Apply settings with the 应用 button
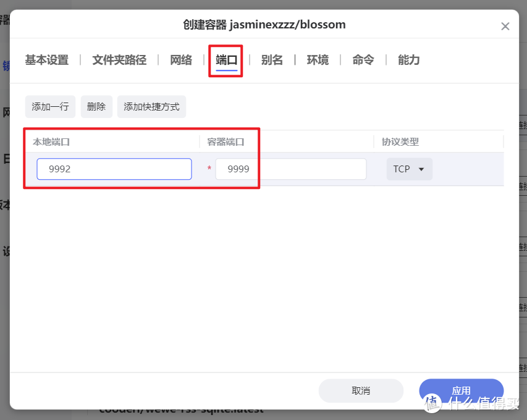Screen dimensions: 527x420 point(462,391)
